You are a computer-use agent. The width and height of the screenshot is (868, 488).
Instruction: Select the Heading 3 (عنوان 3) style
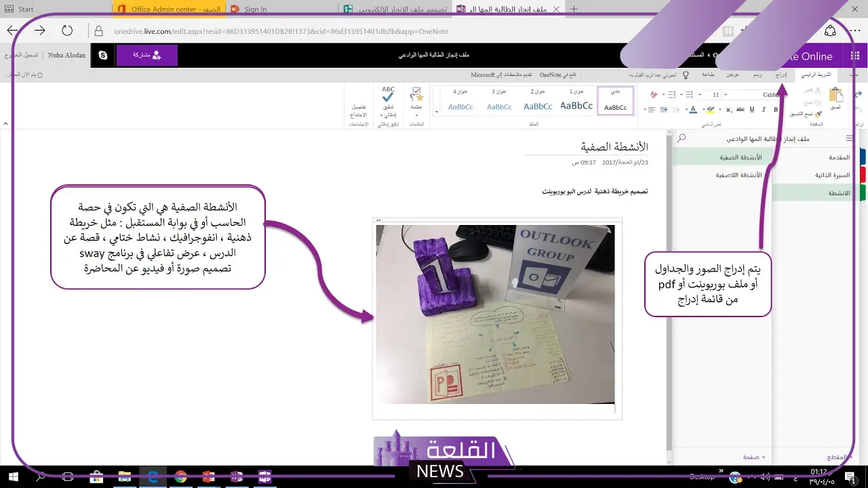pos(499,100)
